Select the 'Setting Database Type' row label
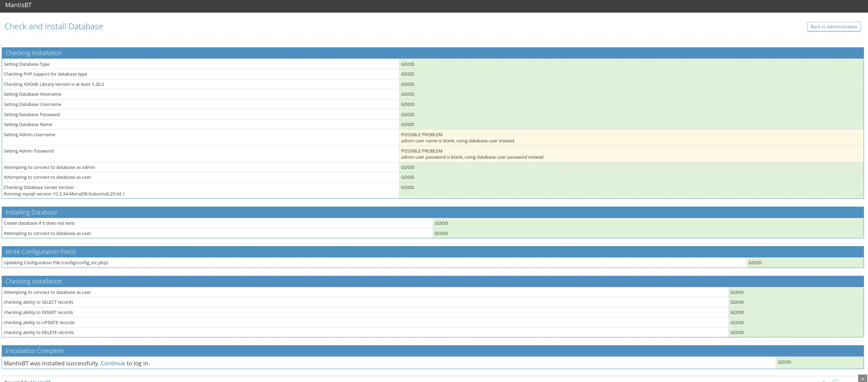 (x=27, y=64)
